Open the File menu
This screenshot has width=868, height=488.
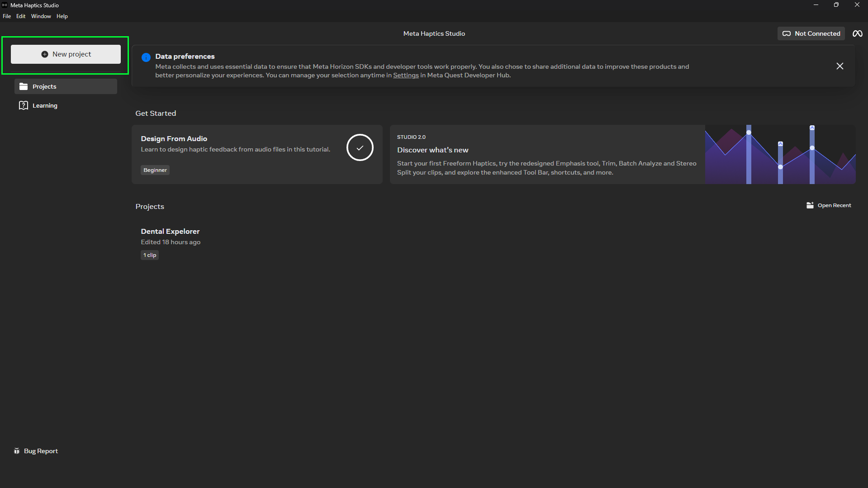pyautogui.click(x=7, y=16)
